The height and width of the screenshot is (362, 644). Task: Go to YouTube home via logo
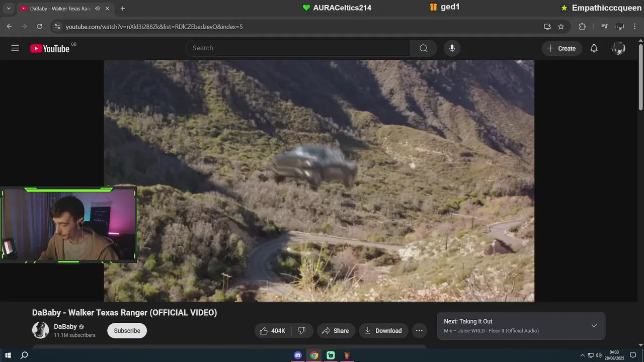pos(50,48)
